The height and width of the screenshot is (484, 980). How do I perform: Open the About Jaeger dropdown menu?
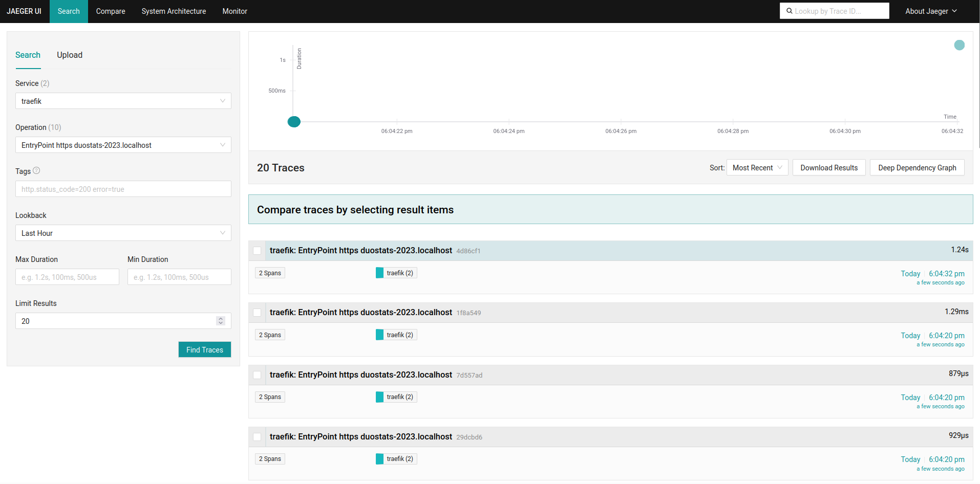click(x=931, y=11)
